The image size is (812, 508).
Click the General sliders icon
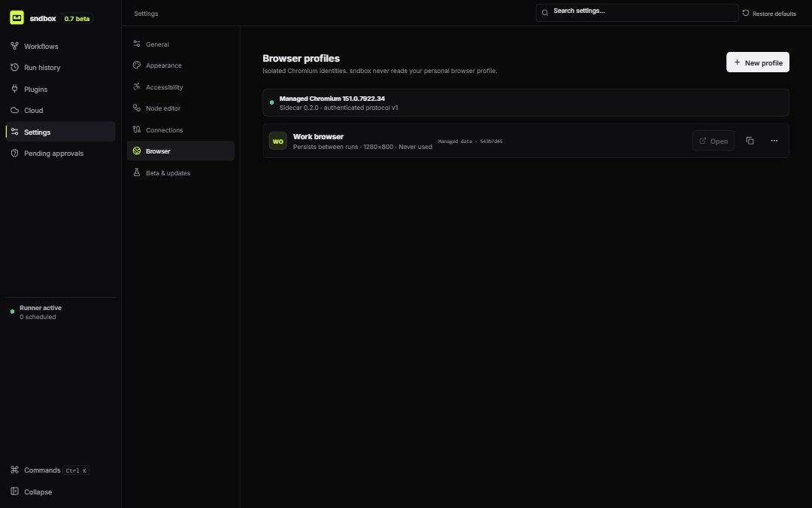[137, 44]
